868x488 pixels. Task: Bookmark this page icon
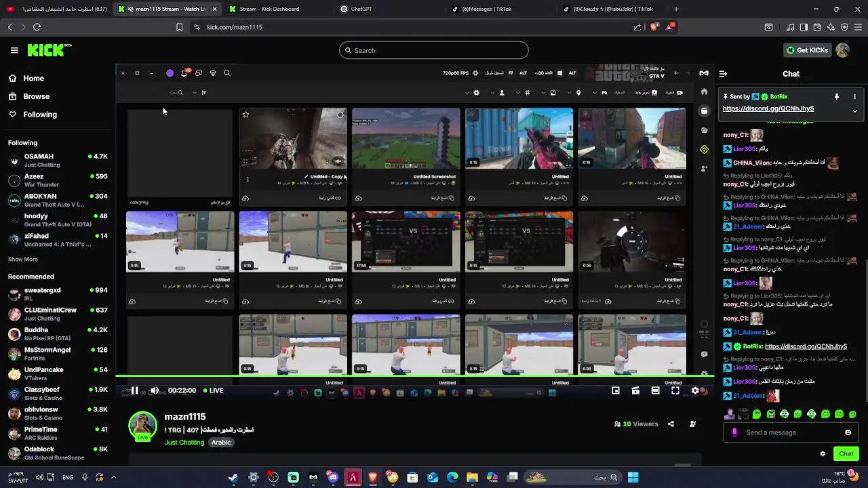[x=179, y=27]
